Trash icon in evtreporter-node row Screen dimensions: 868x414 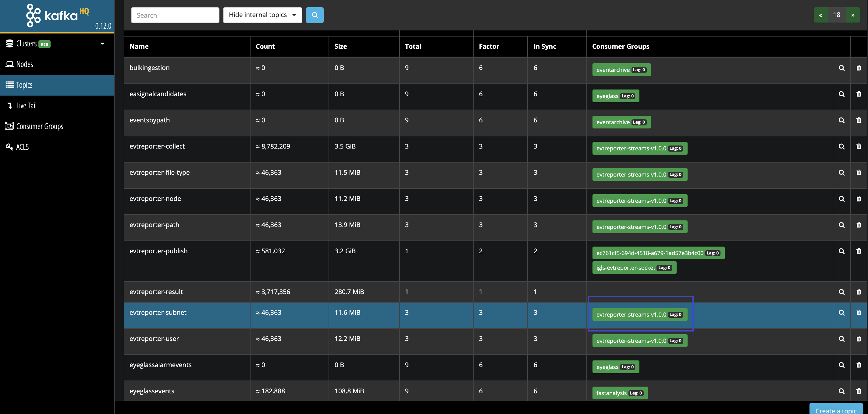859,199
